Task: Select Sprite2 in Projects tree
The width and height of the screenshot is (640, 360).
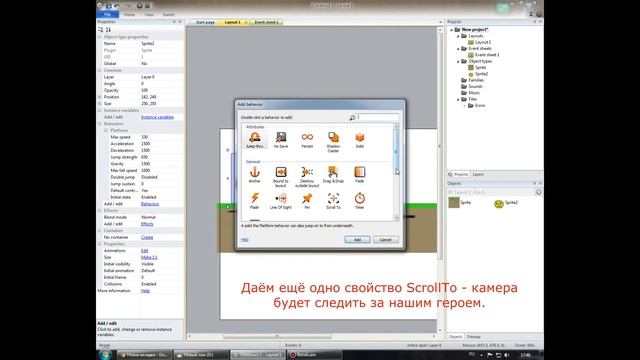Action: point(481,74)
